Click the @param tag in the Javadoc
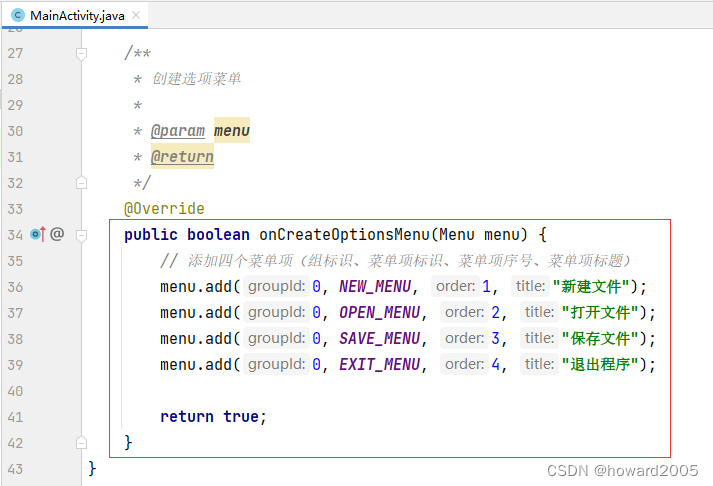713x486 pixels. coord(178,131)
